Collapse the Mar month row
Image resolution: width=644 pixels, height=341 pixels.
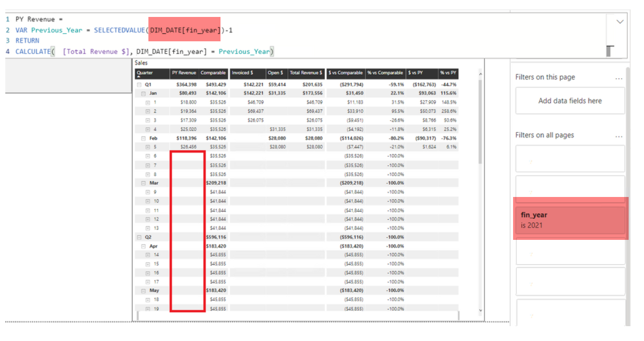(x=144, y=183)
